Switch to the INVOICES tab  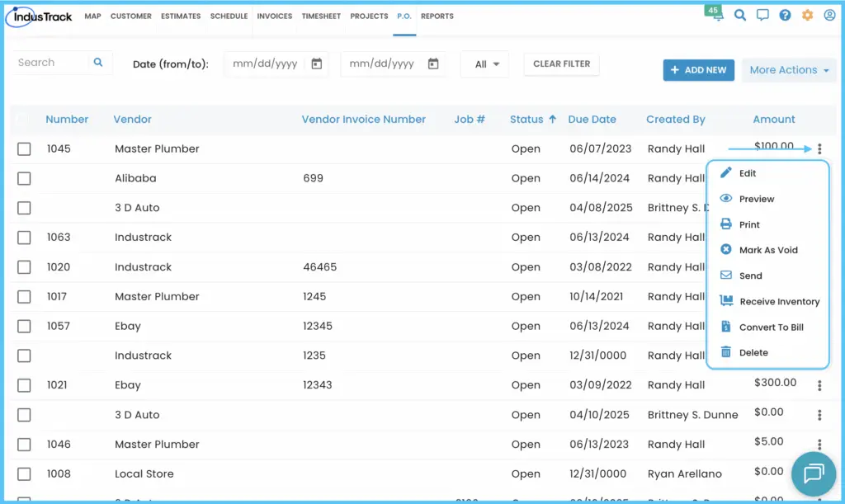[274, 16]
